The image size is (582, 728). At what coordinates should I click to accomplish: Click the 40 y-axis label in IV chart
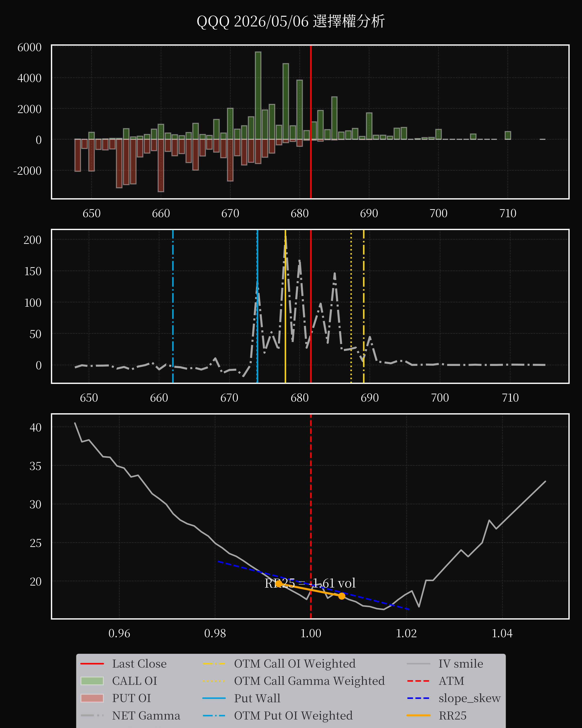coord(35,428)
